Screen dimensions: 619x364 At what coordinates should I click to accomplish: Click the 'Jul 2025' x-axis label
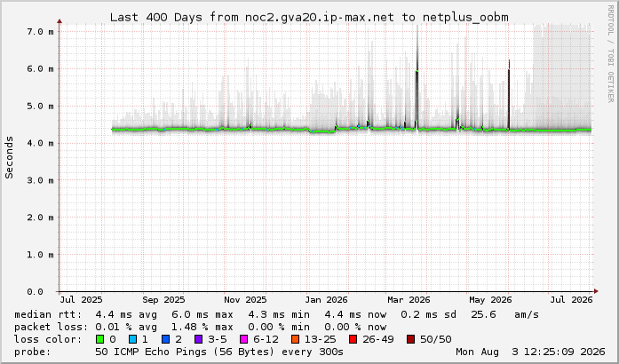pos(81,300)
